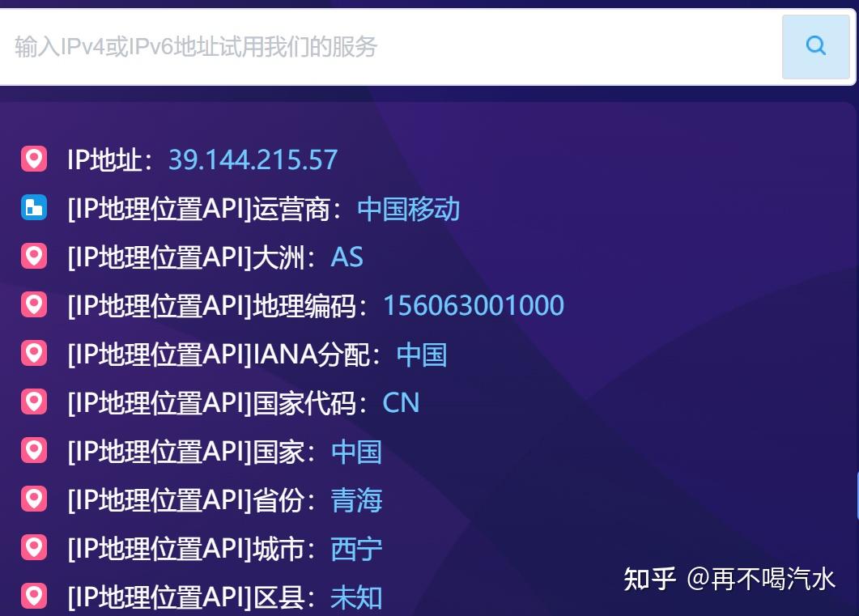Select the 国家 value 中国
Viewport: 859px width, 616px height.
coord(357,452)
